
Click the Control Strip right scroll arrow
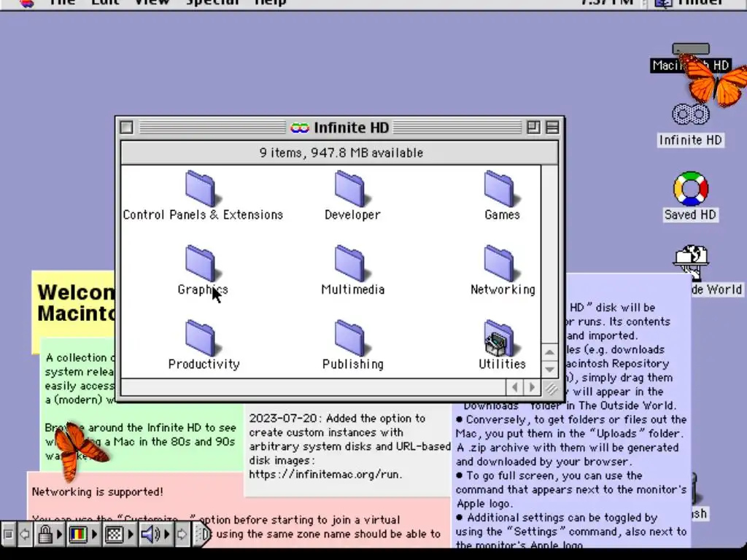point(182,534)
